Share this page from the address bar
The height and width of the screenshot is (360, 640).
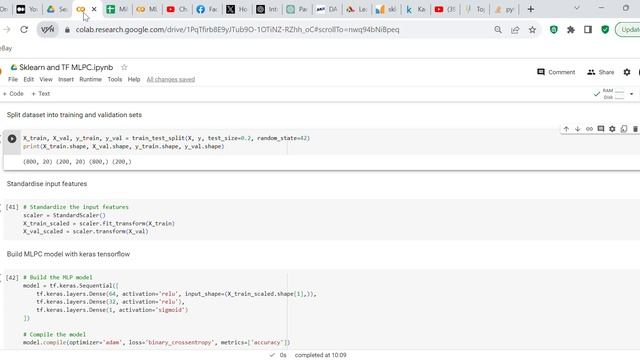tap(515, 29)
